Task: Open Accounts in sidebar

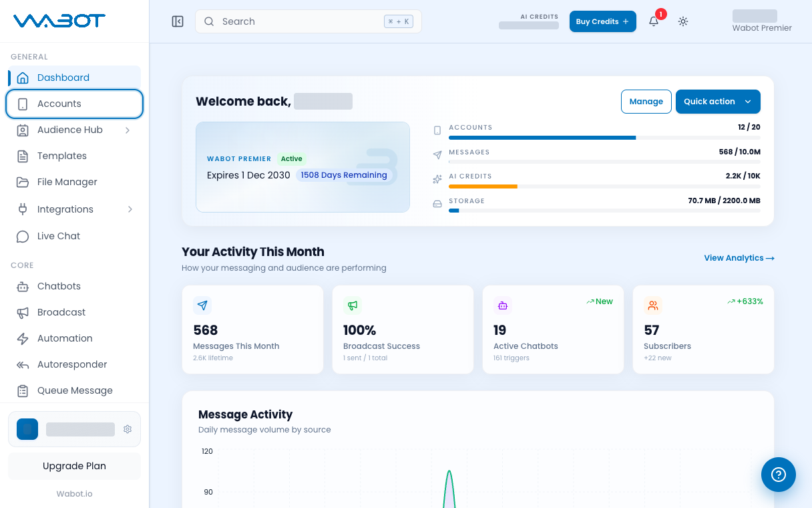Action: 75,104
